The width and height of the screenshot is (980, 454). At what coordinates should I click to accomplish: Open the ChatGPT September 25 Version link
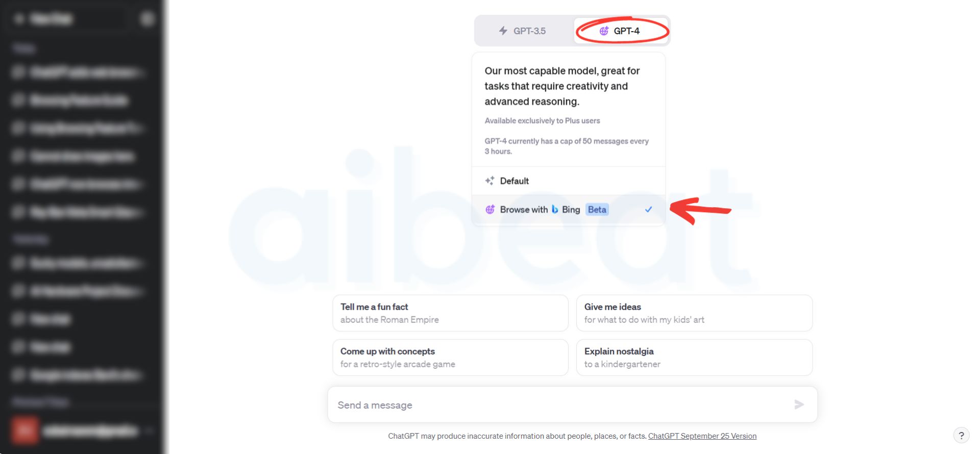click(x=702, y=436)
